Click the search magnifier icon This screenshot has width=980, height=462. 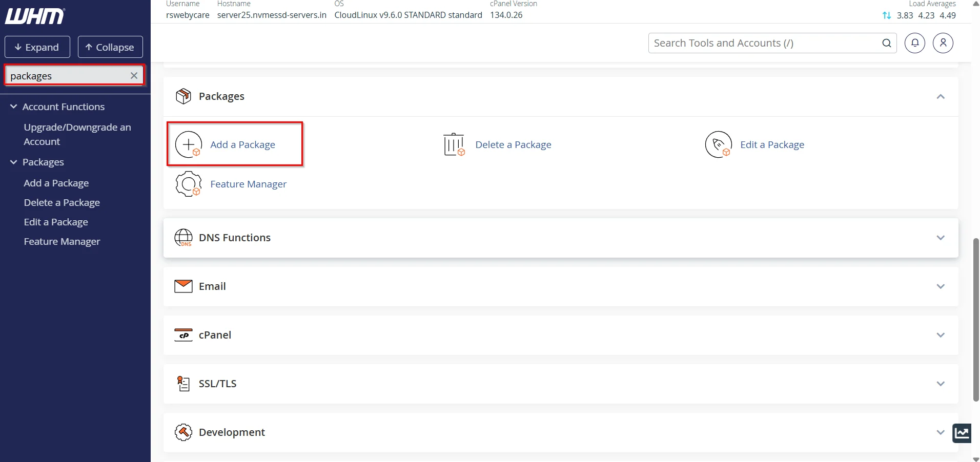click(887, 43)
